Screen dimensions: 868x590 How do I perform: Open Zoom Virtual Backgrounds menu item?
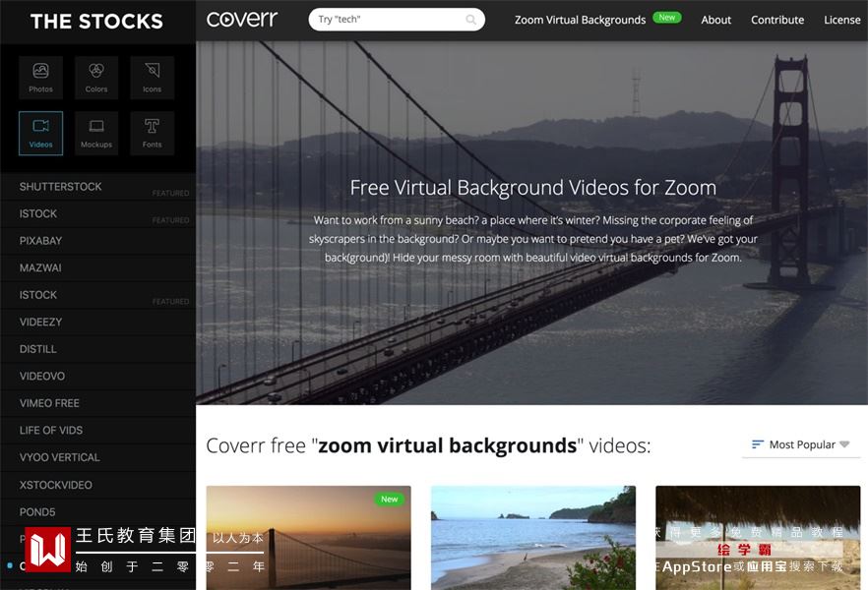581,20
